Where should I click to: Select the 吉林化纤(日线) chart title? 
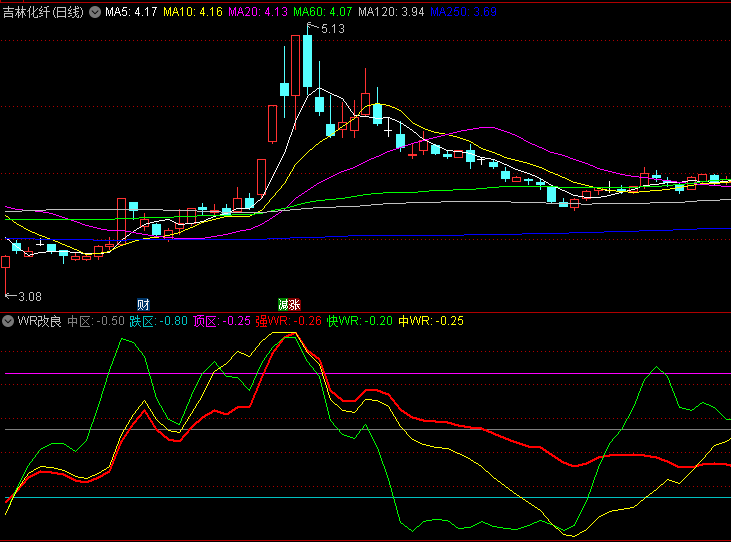coord(44,12)
